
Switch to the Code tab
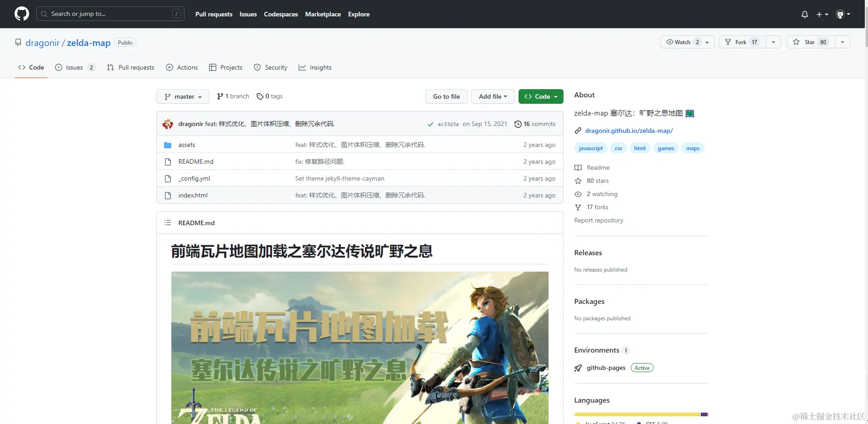(x=31, y=67)
